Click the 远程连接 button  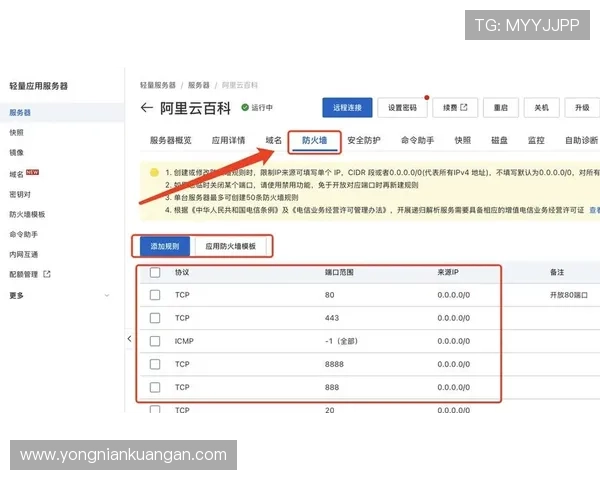(x=347, y=108)
